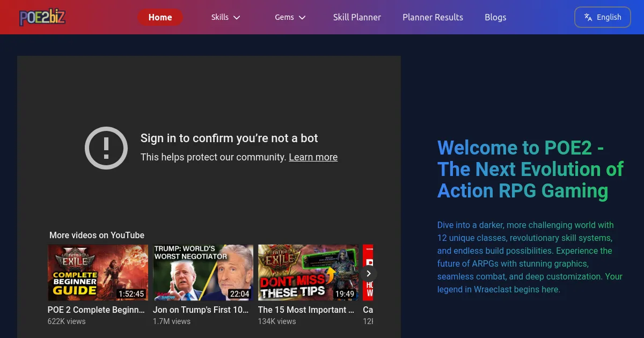644x338 pixels.
Task: Click the 'POE 2 Complete Beginn...' video title
Action: tap(96, 310)
